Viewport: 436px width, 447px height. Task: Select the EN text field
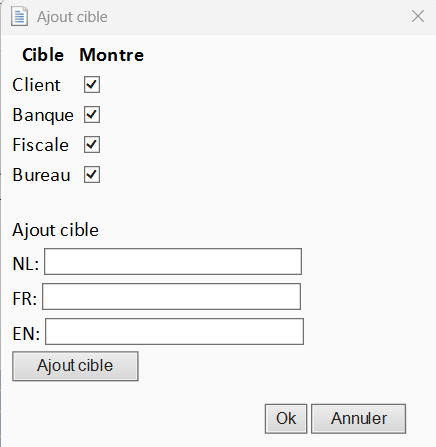[174, 331]
